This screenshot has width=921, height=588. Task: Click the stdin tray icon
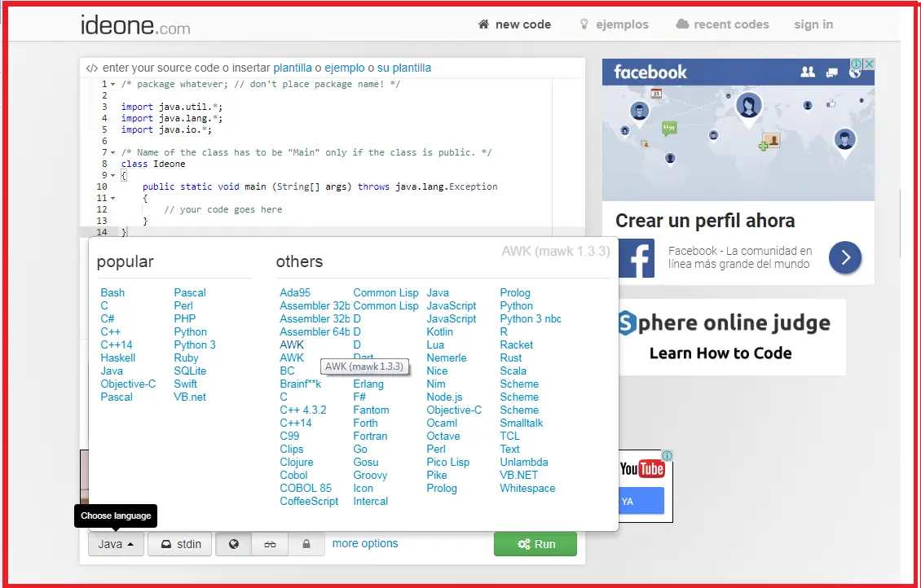tap(166, 544)
